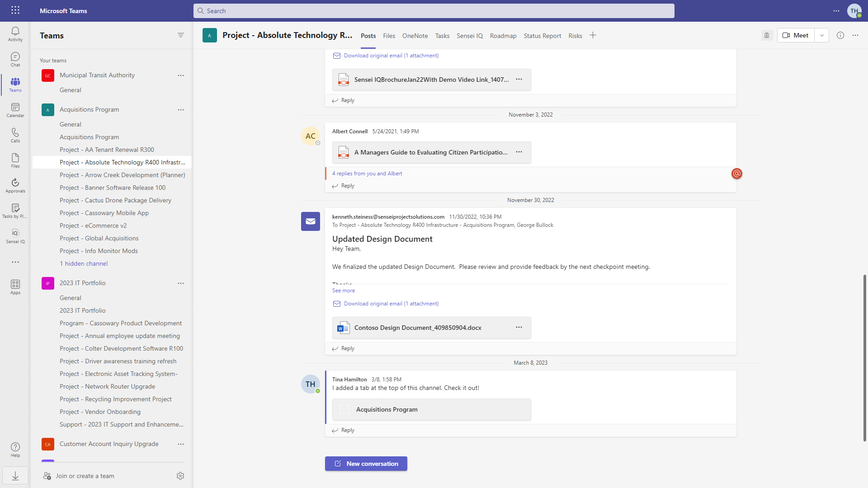Screen dimensions: 868x488
Task: Open more options for Managers Guide attachment
Action: tap(519, 152)
